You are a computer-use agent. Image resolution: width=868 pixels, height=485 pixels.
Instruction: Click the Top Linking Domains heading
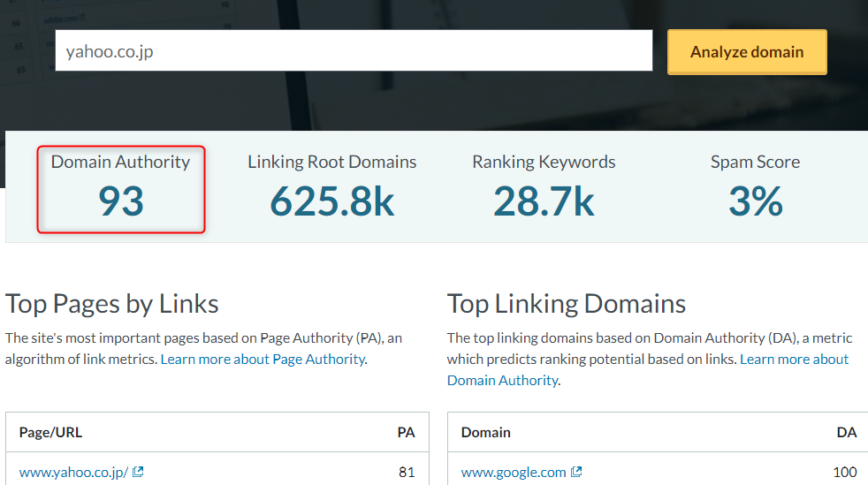pyautogui.click(x=567, y=304)
